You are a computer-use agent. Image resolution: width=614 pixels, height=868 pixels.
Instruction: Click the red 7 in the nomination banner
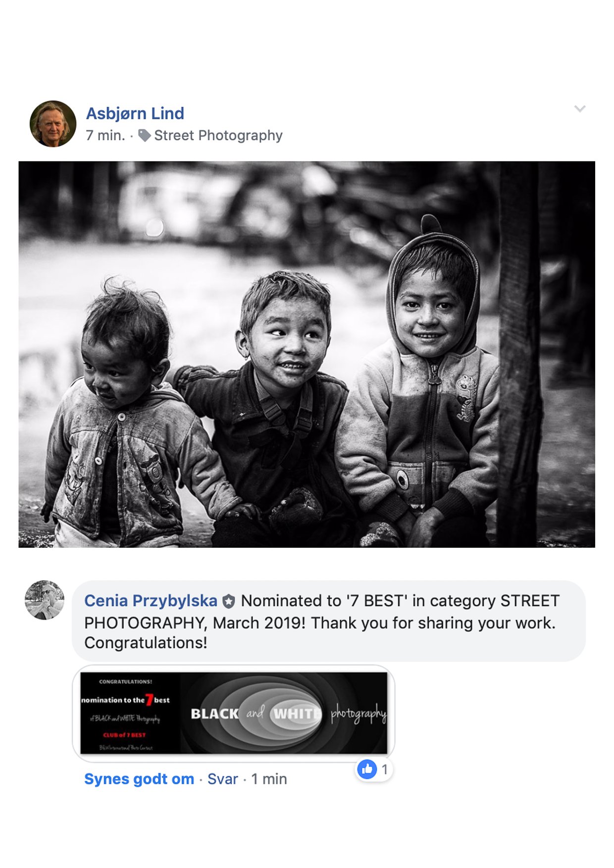click(x=149, y=700)
